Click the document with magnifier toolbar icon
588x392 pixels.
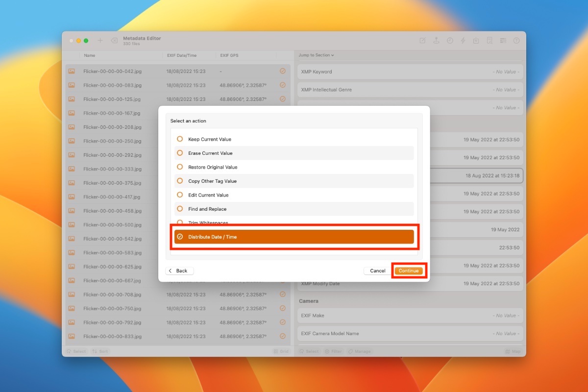tap(489, 41)
